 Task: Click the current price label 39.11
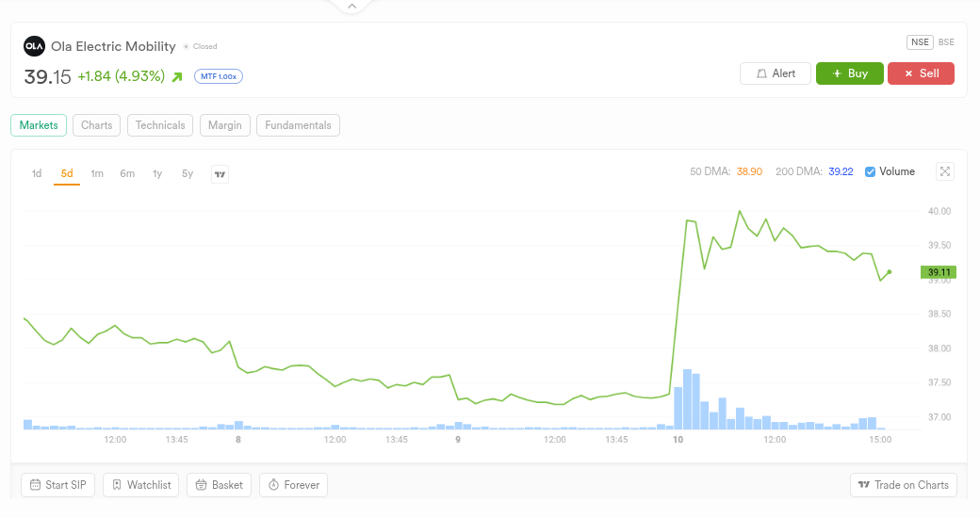(939, 272)
